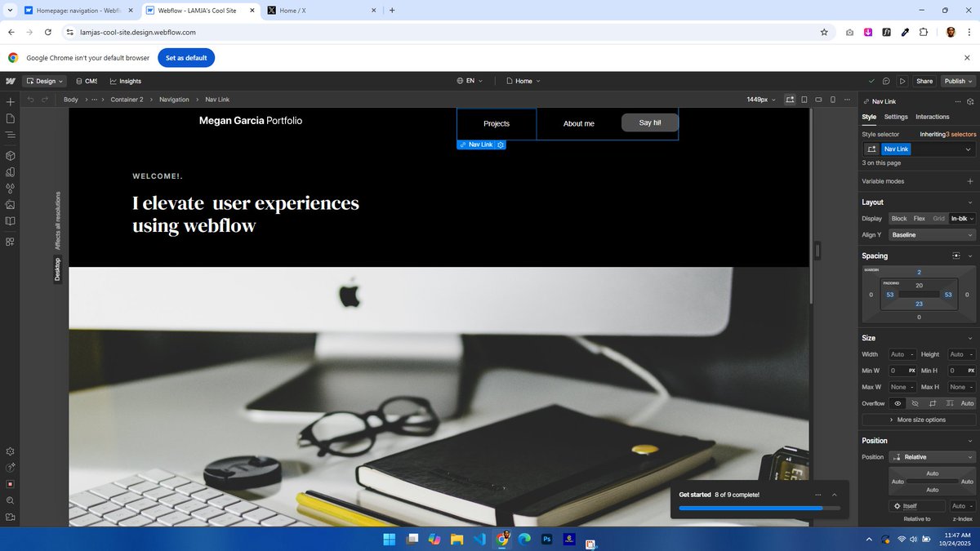980x551 pixels.
Task: Click Body in the breadcrumb
Action: coord(71,100)
